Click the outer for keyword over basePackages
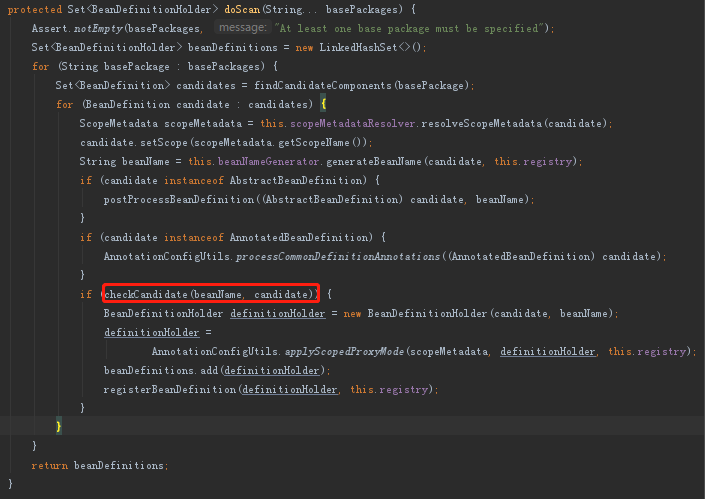 [40, 67]
